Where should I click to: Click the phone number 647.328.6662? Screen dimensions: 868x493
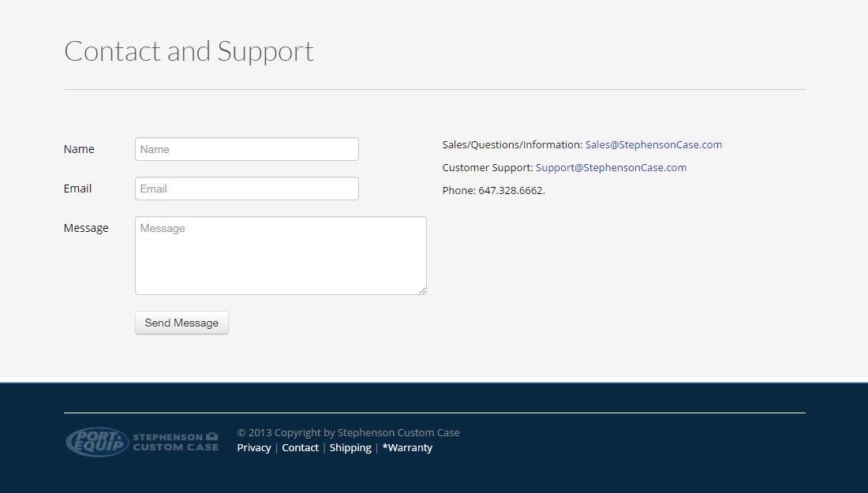click(511, 190)
